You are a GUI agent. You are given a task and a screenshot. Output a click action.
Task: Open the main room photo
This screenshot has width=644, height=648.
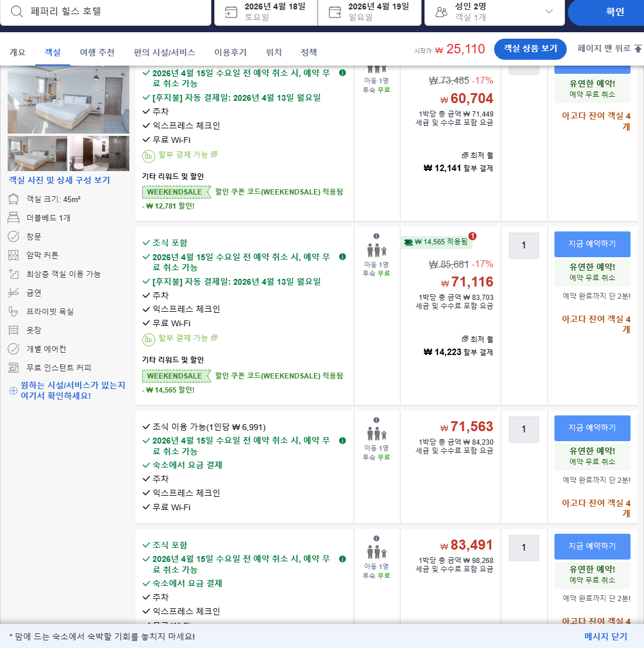click(x=68, y=100)
